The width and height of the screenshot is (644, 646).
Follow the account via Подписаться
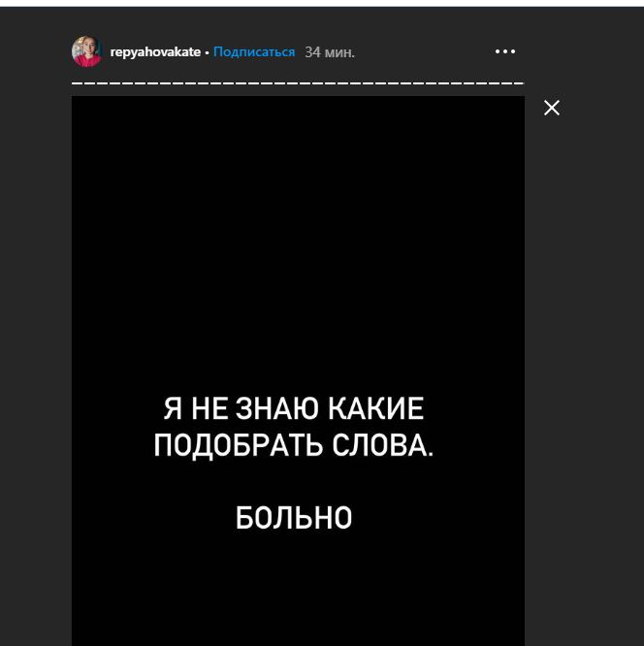(x=254, y=52)
